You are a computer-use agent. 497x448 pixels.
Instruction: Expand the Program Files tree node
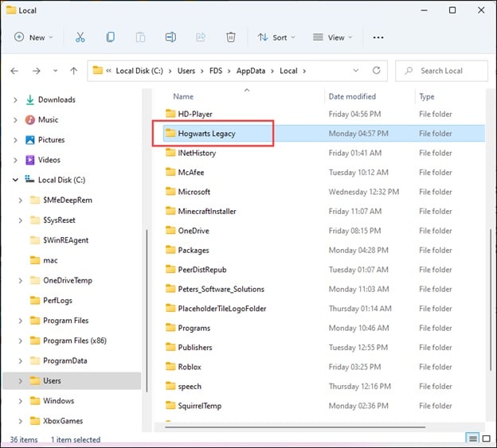21,321
